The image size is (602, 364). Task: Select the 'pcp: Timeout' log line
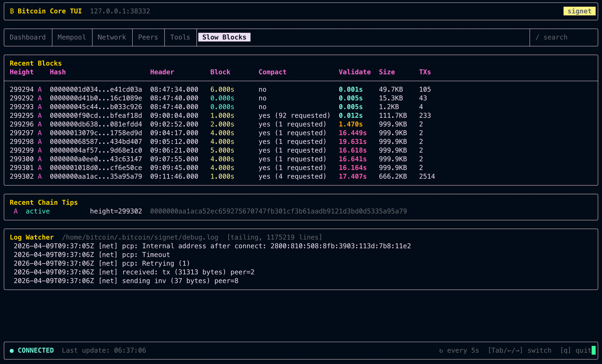(92, 255)
